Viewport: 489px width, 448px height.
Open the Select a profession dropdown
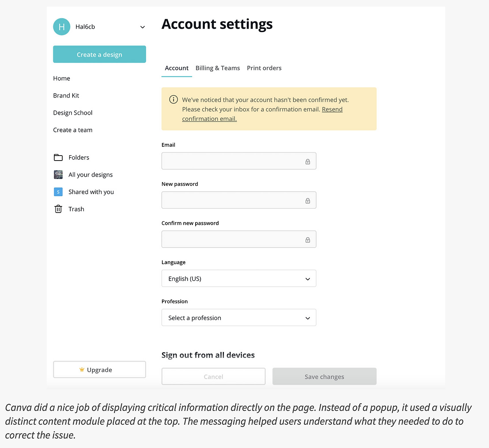click(239, 318)
